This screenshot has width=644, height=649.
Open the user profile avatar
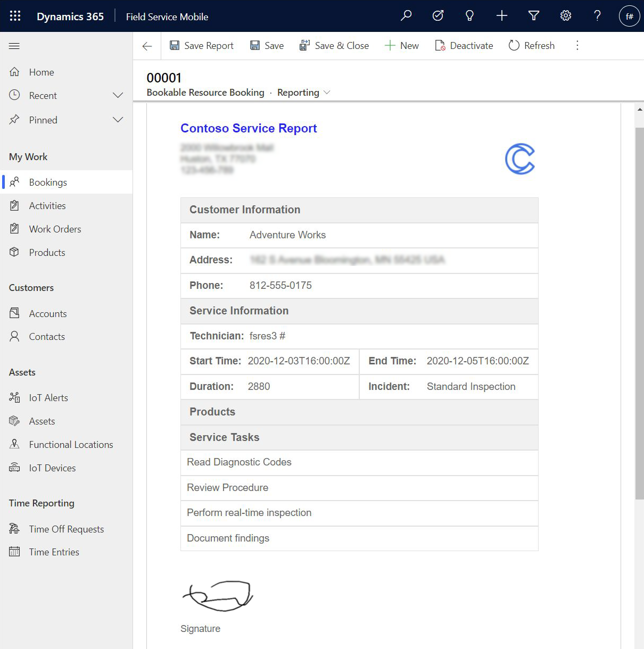tap(629, 16)
